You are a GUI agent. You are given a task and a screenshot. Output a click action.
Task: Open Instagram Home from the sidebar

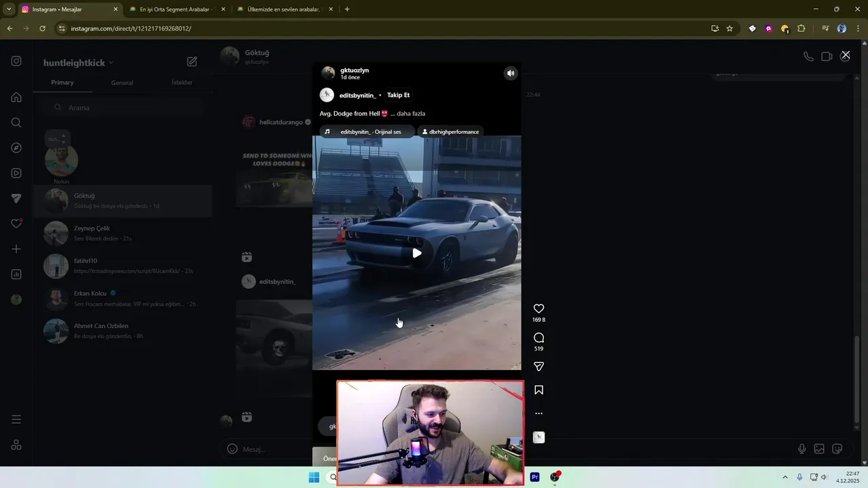coord(16,97)
